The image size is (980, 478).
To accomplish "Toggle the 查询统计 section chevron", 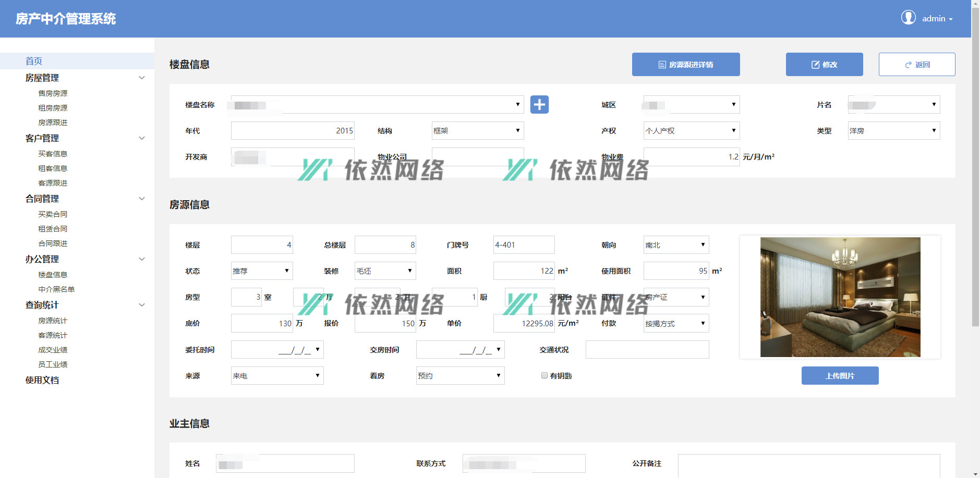I will [141, 305].
